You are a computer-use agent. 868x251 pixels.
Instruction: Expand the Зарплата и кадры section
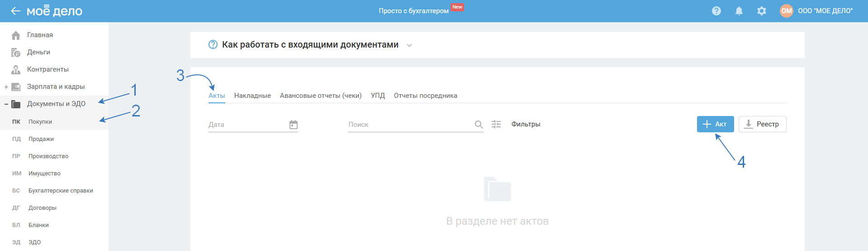(x=6, y=87)
